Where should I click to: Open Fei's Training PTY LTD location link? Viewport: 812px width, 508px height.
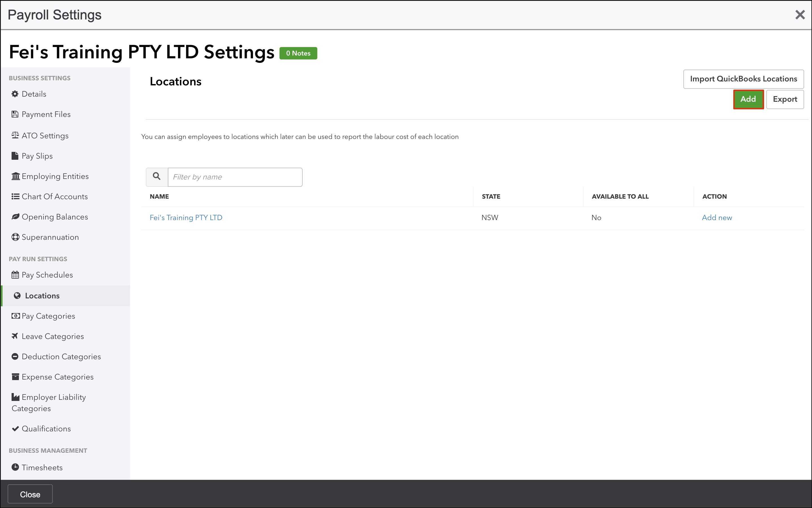[186, 218]
